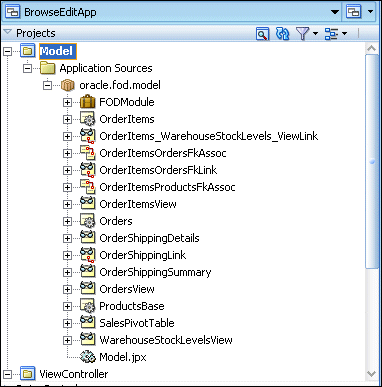Open the BrowseEditApp application dropdown
The width and height of the screenshot is (382, 387).
(x=335, y=12)
